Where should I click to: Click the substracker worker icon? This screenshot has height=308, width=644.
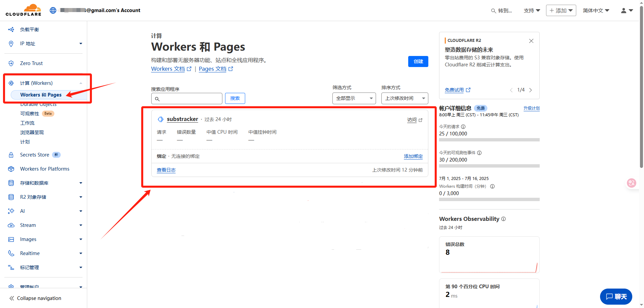coord(161,119)
